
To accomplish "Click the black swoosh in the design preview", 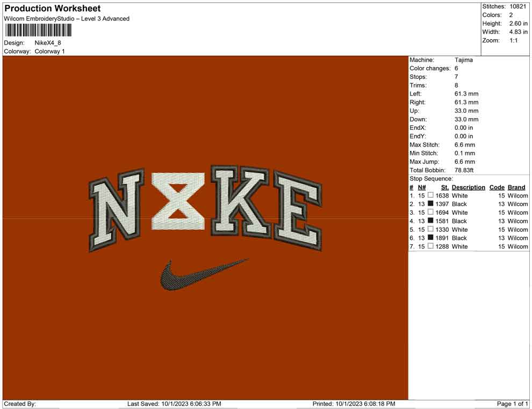I will (x=204, y=274).
